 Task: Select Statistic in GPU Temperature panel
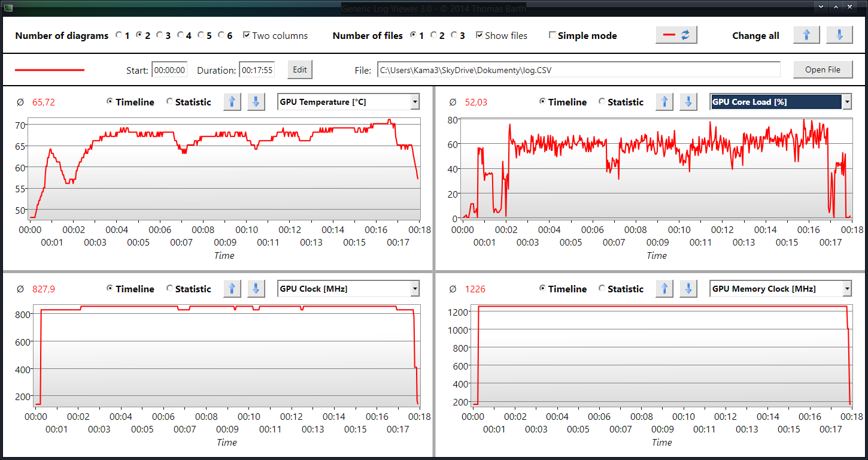169,102
